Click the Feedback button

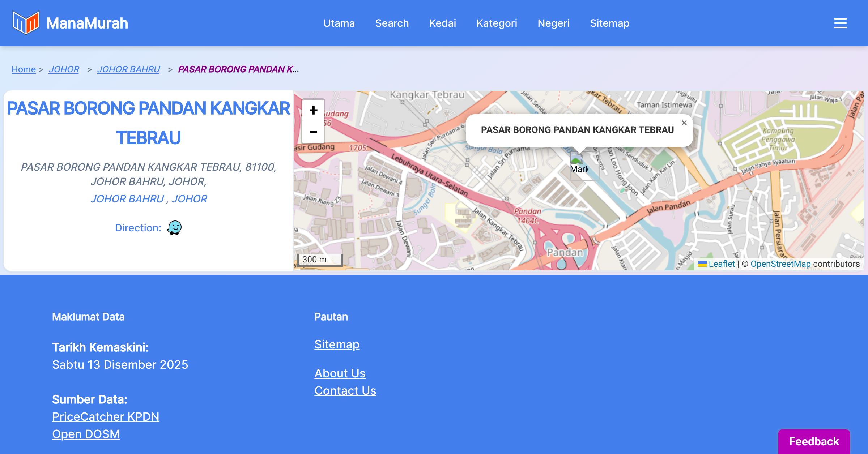coord(814,441)
